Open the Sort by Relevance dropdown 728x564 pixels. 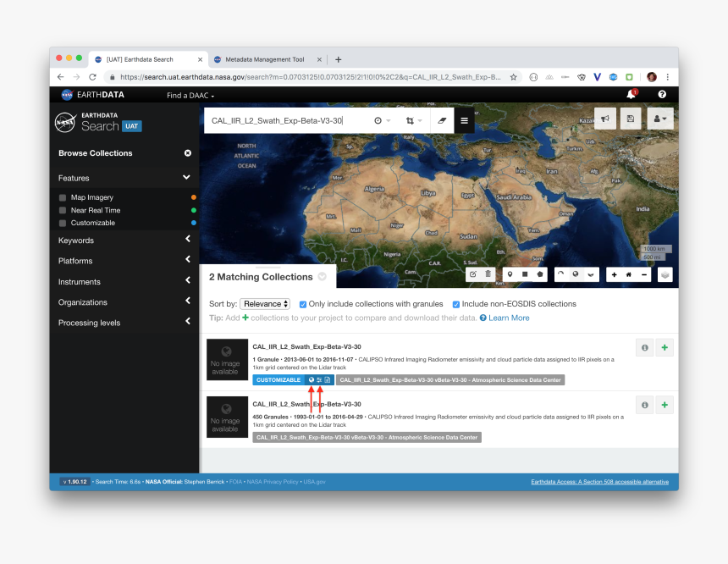pos(265,304)
